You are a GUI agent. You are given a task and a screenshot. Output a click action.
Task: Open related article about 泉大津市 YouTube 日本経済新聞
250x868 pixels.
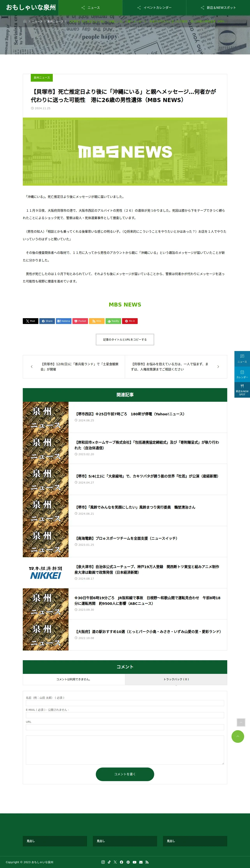(x=147, y=569)
